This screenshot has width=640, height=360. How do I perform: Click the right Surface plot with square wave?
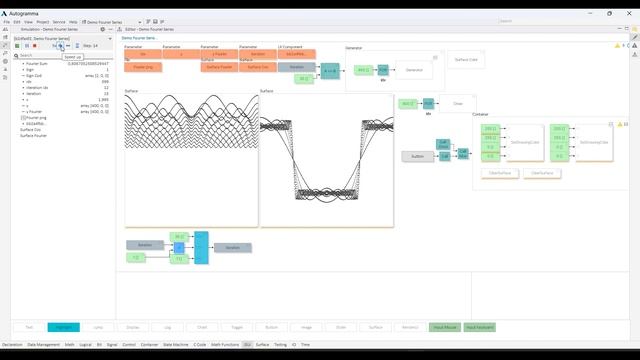[327, 160]
